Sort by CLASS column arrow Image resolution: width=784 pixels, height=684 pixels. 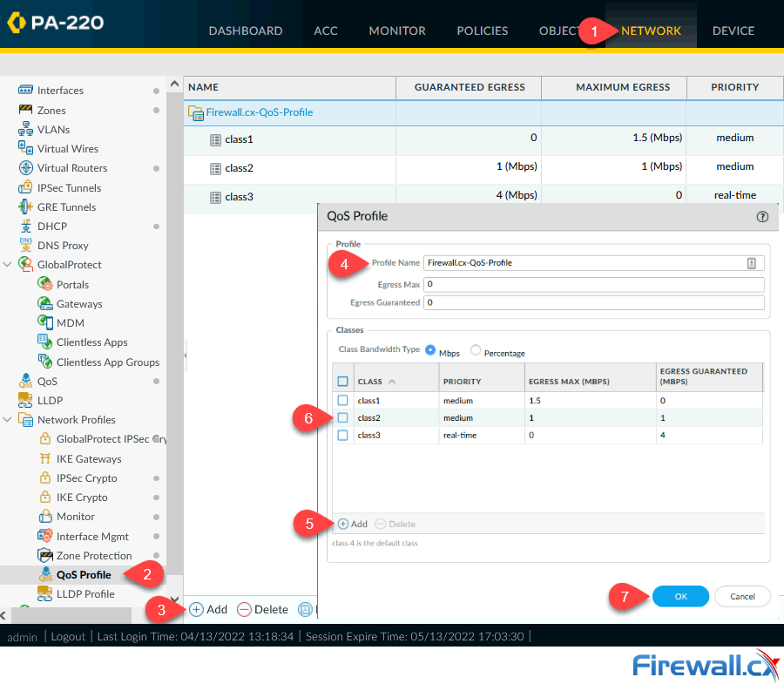pyautogui.click(x=392, y=382)
